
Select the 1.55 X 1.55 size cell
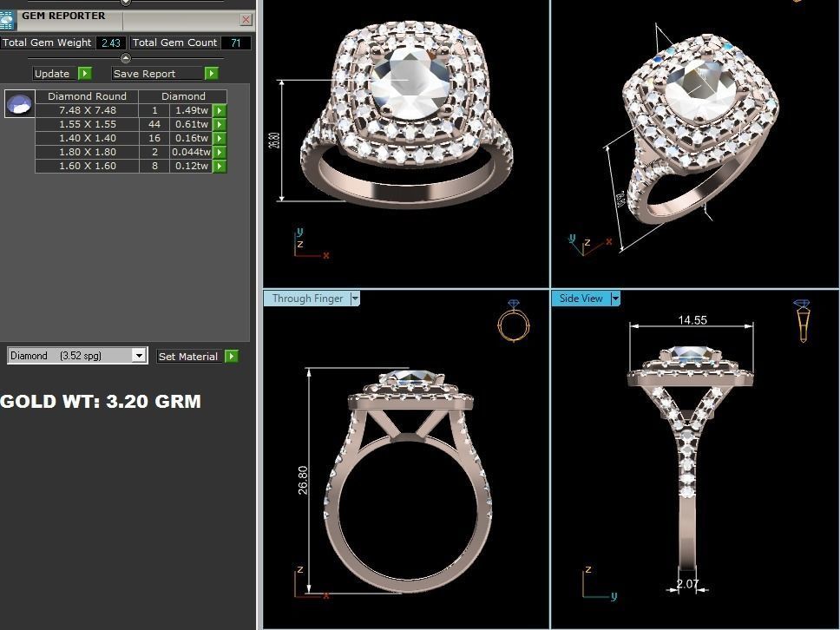click(x=88, y=124)
